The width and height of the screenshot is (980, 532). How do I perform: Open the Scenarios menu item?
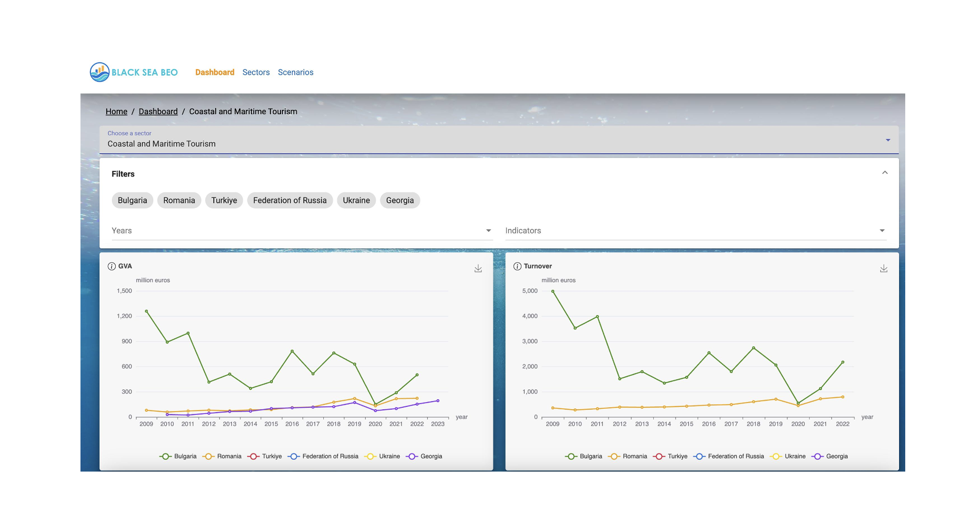pyautogui.click(x=296, y=72)
